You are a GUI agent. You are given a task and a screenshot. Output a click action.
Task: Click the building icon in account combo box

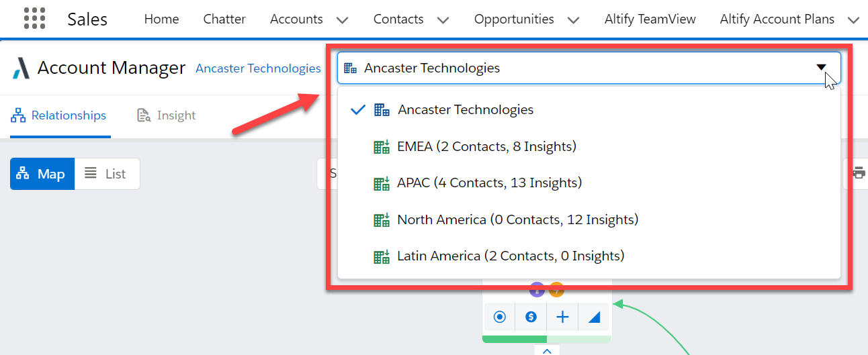click(x=350, y=68)
